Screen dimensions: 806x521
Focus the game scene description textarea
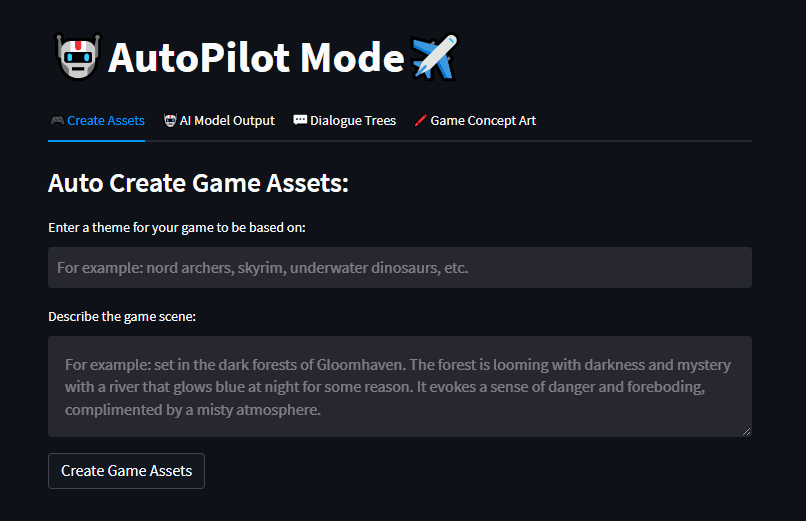click(x=400, y=386)
